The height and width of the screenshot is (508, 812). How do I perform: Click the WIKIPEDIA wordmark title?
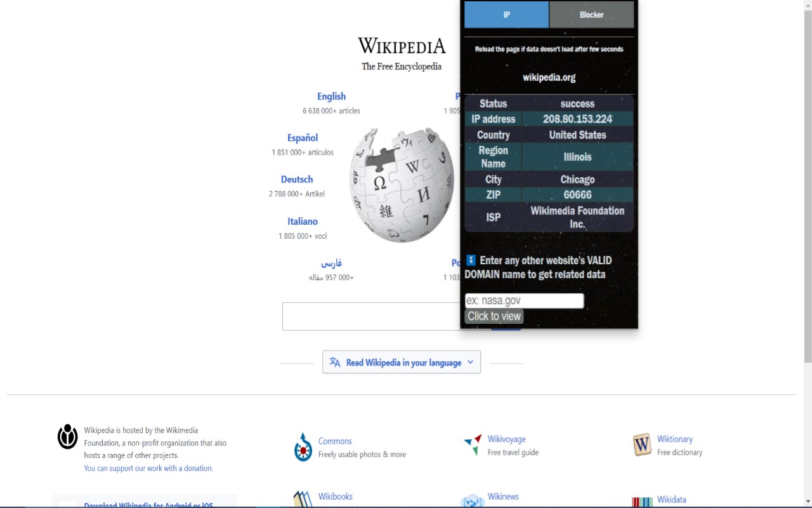click(402, 46)
